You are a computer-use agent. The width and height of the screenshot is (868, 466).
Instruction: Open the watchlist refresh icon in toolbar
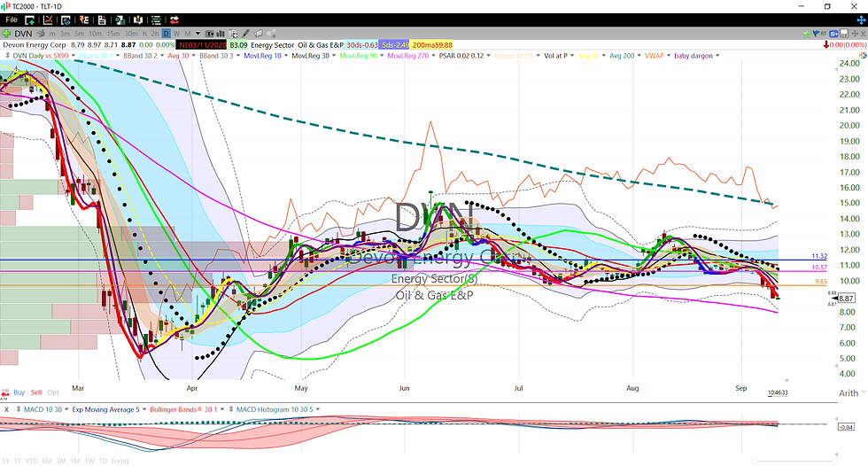66,19
